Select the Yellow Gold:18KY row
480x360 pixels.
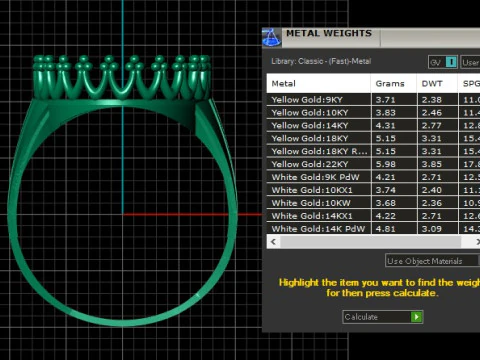tap(373, 138)
